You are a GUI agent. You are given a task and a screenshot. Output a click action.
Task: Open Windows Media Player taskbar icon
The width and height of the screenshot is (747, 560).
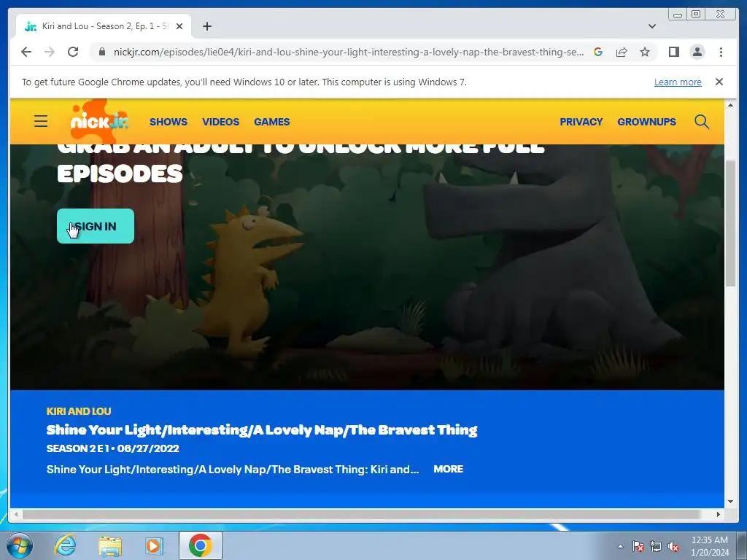(x=154, y=545)
